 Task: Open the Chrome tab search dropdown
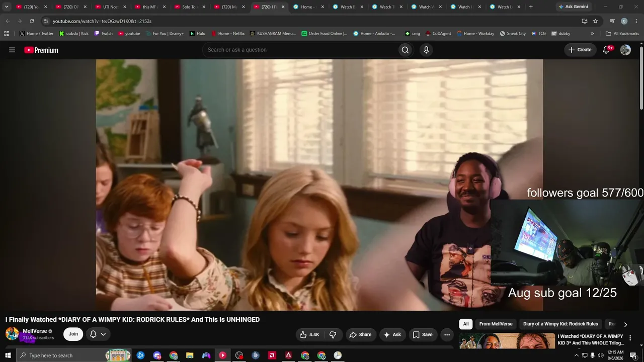point(7,7)
